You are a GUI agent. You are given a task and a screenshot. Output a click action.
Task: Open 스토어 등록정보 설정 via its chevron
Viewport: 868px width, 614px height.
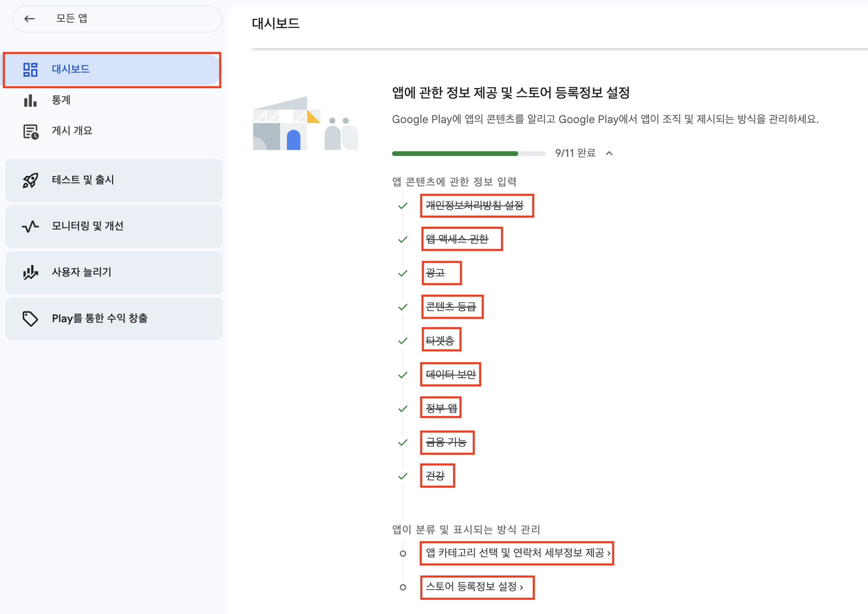click(x=521, y=588)
